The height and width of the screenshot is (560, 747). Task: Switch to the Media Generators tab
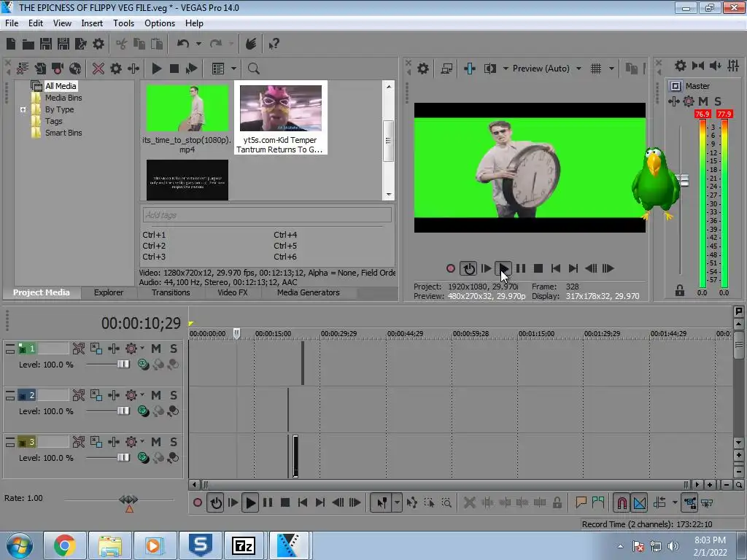[x=309, y=293]
